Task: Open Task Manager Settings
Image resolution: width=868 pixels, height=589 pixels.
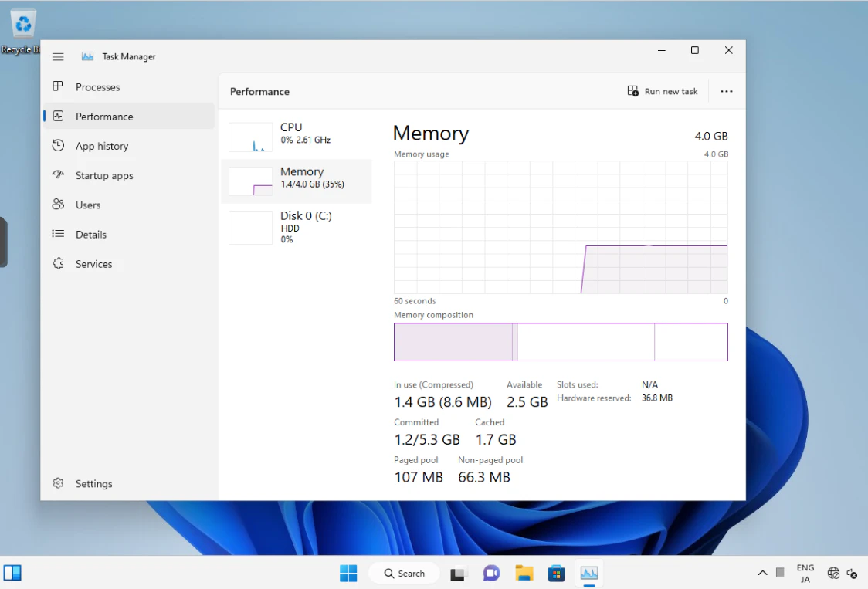Action: point(129,483)
